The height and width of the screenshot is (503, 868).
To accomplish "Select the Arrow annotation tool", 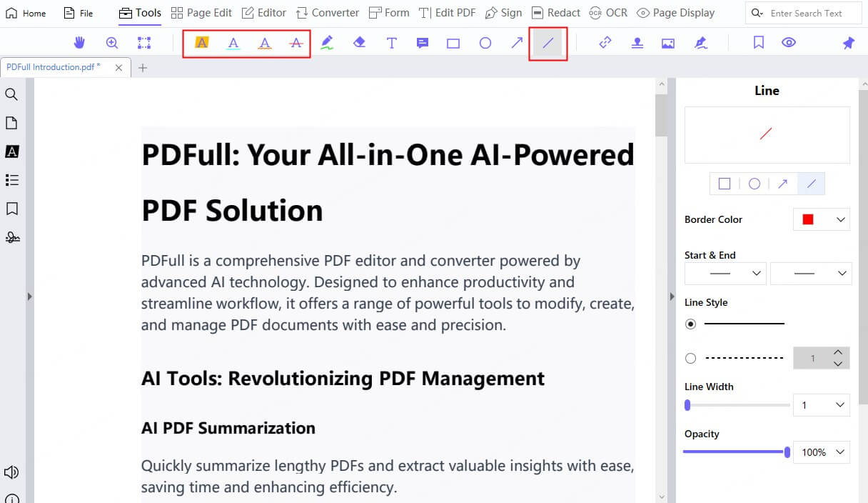I will point(516,42).
